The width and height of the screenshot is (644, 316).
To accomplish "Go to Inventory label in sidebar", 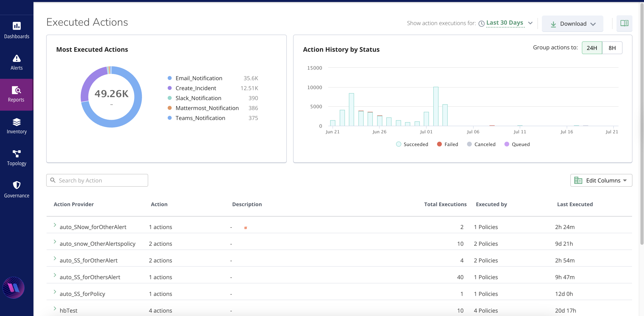I will click(17, 132).
